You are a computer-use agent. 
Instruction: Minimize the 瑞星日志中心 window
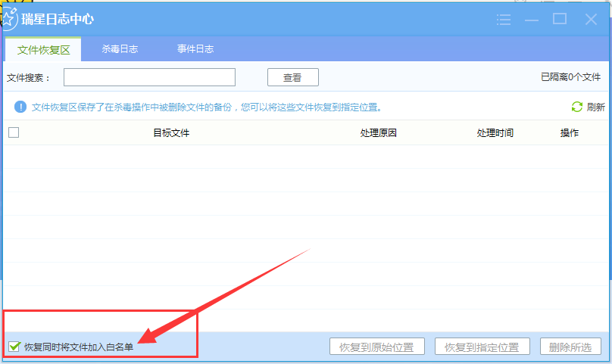(x=532, y=19)
